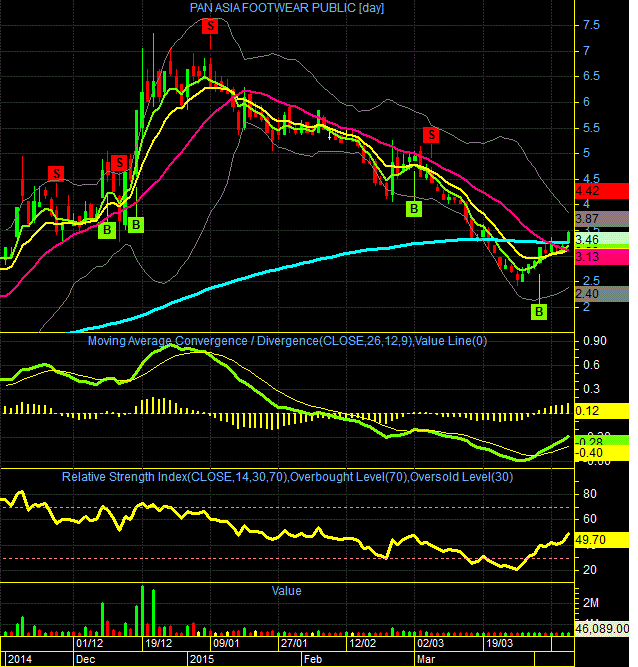
Task: Click the S sell marker in early March
Action: coord(431,135)
